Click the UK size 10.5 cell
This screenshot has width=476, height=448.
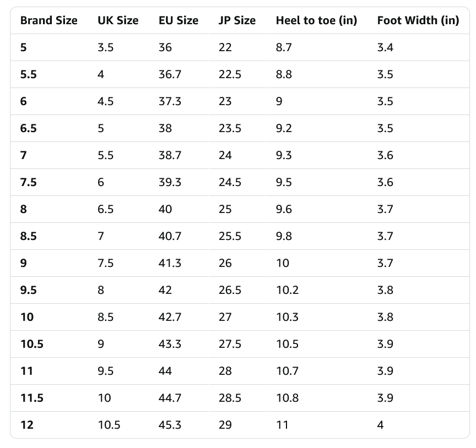point(109,425)
